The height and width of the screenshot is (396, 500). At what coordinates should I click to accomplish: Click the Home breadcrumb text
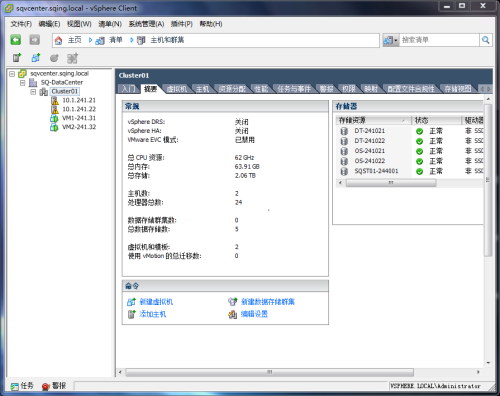pyautogui.click(x=74, y=40)
